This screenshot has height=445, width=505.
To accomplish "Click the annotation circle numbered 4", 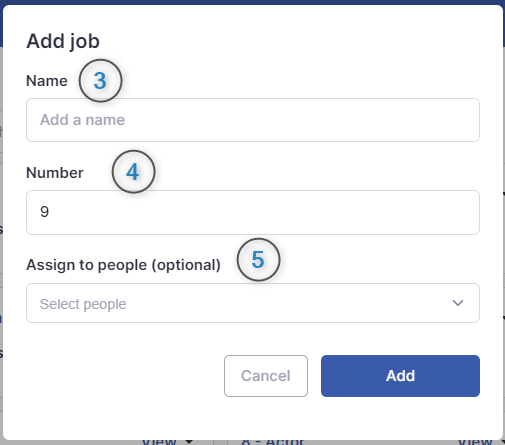I will (x=133, y=172).
